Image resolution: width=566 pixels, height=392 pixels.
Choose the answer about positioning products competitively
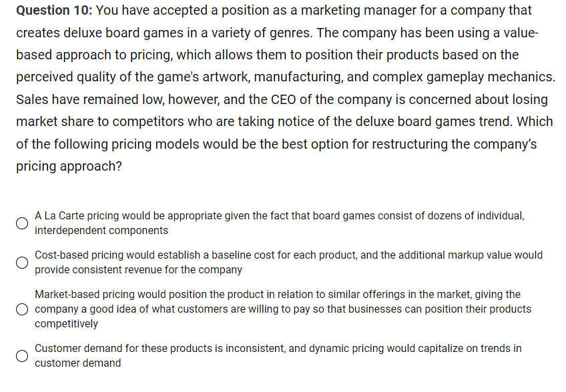coord(280,309)
